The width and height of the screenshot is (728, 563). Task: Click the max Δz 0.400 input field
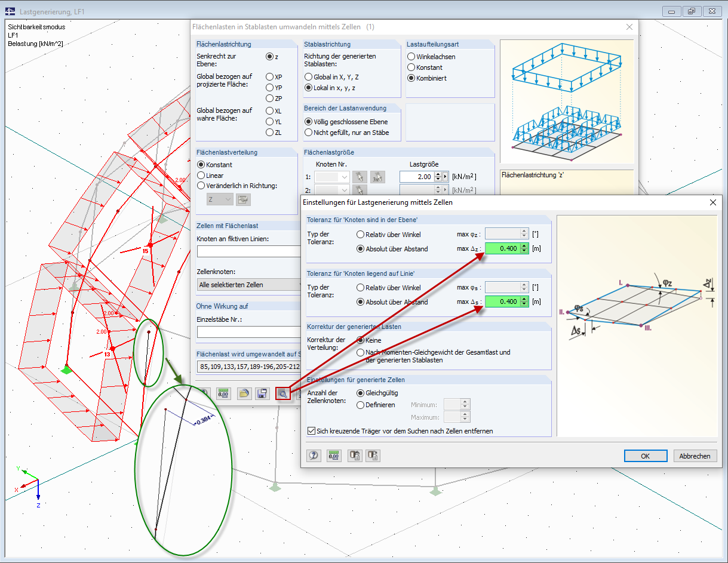502,248
